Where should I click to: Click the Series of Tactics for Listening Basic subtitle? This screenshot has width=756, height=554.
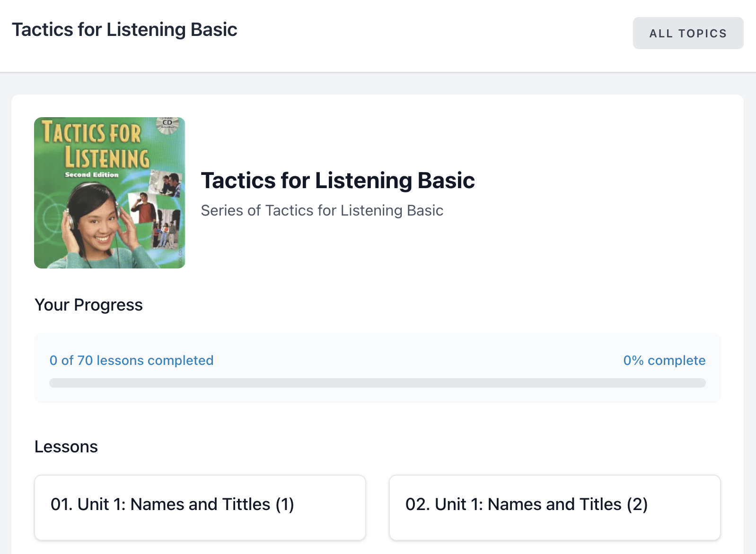(x=322, y=210)
